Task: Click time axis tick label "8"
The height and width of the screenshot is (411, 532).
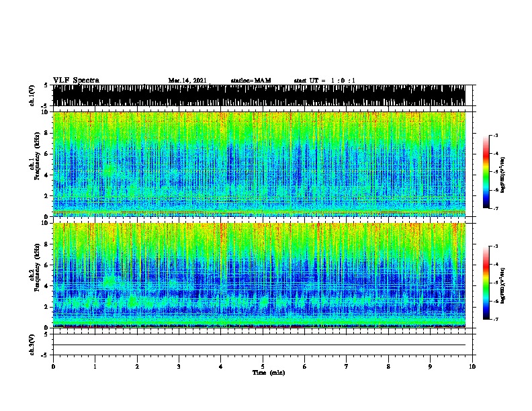Action: 388,367
